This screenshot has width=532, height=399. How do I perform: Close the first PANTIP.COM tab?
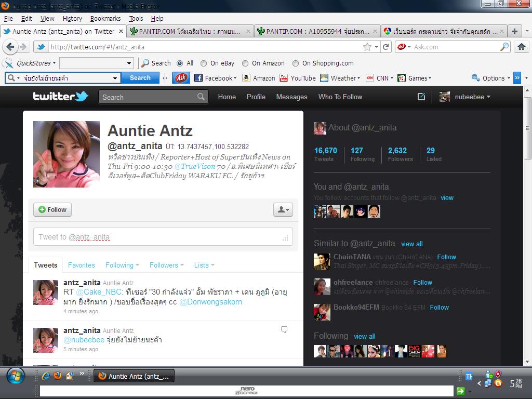click(248, 31)
